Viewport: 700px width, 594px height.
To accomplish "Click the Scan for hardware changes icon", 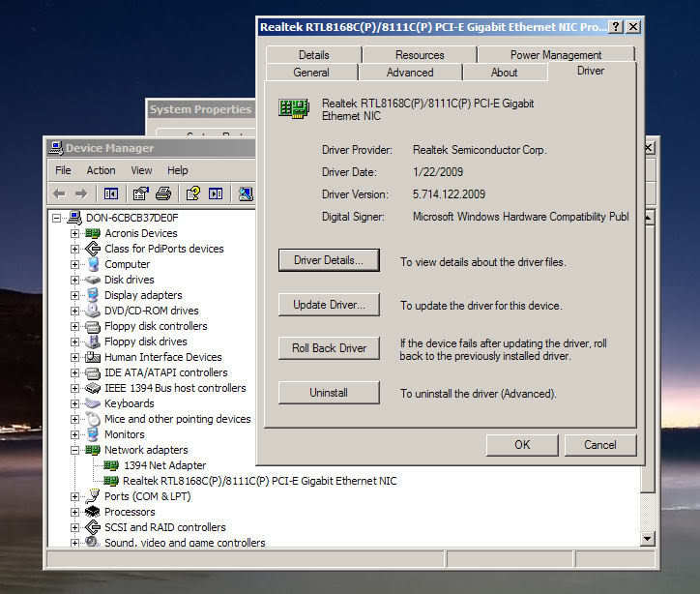I will [x=246, y=193].
